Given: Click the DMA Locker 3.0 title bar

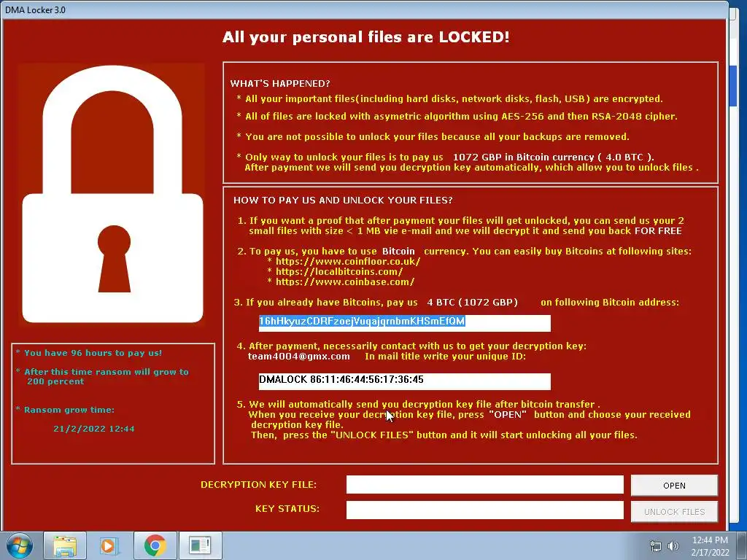Looking at the screenshot, I should pos(365,9).
